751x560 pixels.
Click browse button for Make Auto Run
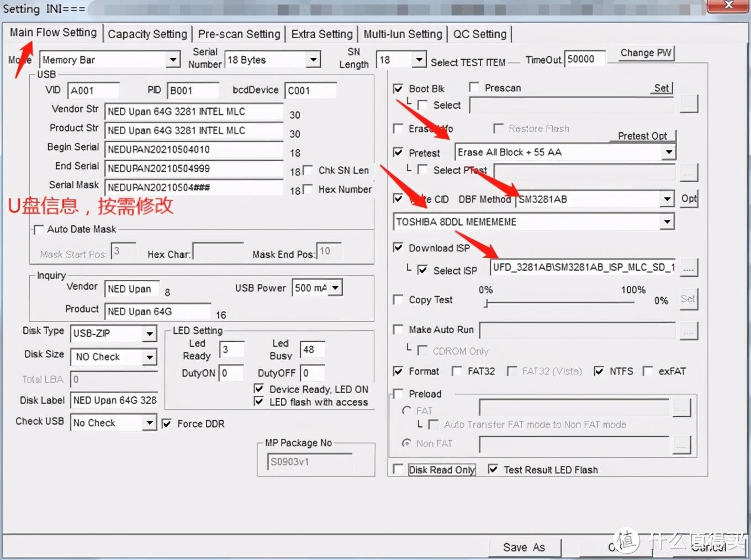point(689,330)
